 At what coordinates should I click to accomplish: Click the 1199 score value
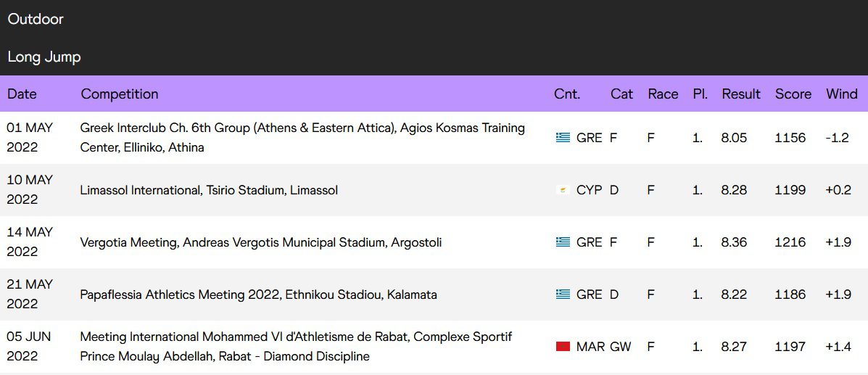pos(790,190)
